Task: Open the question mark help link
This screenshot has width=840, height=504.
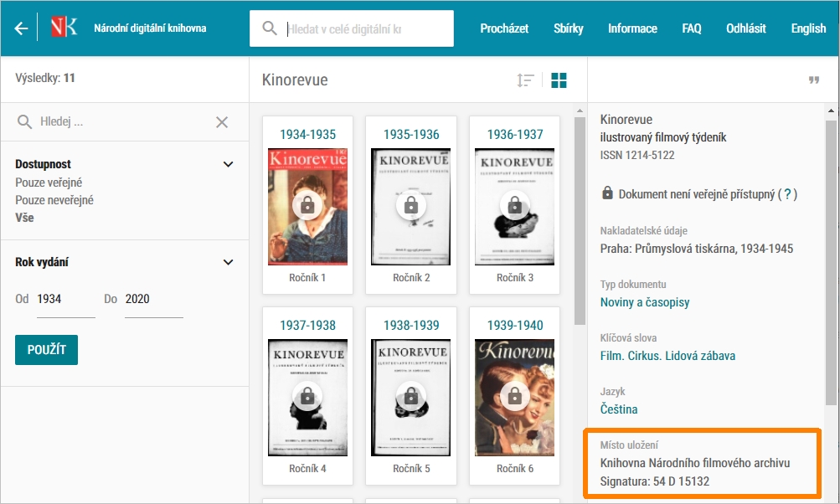Action: 787,194
